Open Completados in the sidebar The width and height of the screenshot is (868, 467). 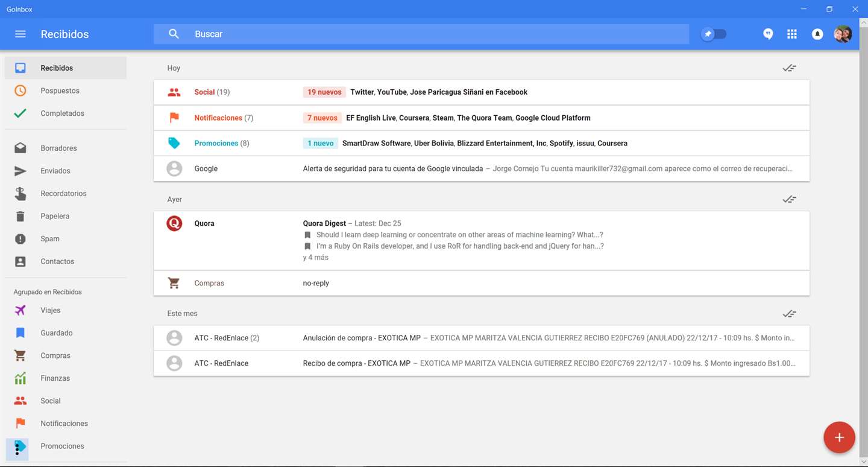[x=66, y=113]
